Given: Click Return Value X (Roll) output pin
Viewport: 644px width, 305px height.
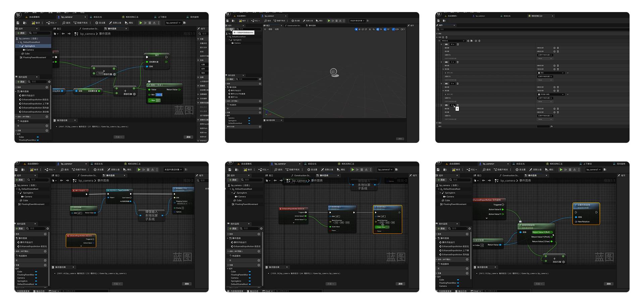Looking at the screenshot, I should 551,232.
